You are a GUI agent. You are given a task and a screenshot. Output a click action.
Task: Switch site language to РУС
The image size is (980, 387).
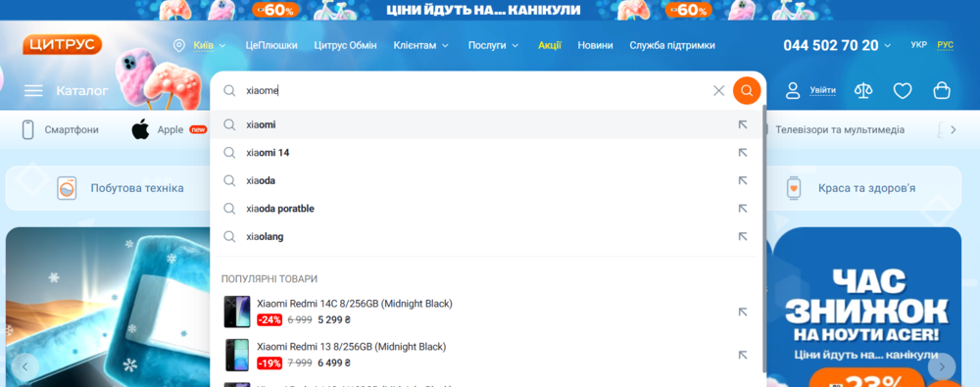[945, 45]
